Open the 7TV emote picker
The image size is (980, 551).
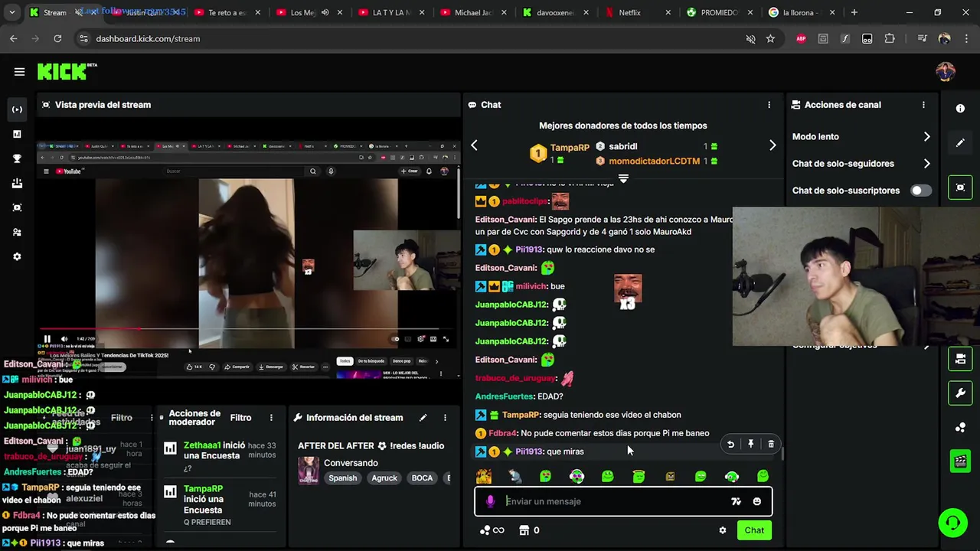tap(736, 502)
